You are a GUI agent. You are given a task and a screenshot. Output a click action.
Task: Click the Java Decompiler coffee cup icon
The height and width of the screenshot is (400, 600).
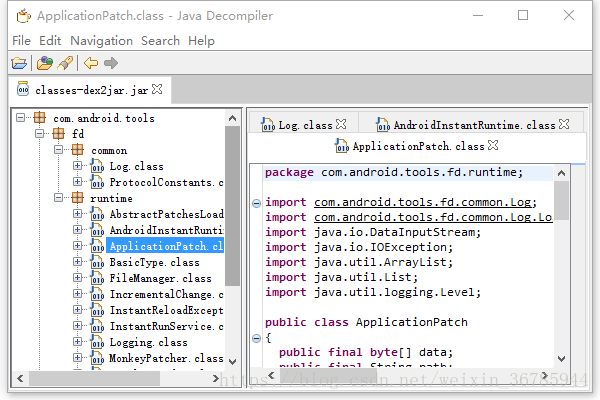click(23, 16)
